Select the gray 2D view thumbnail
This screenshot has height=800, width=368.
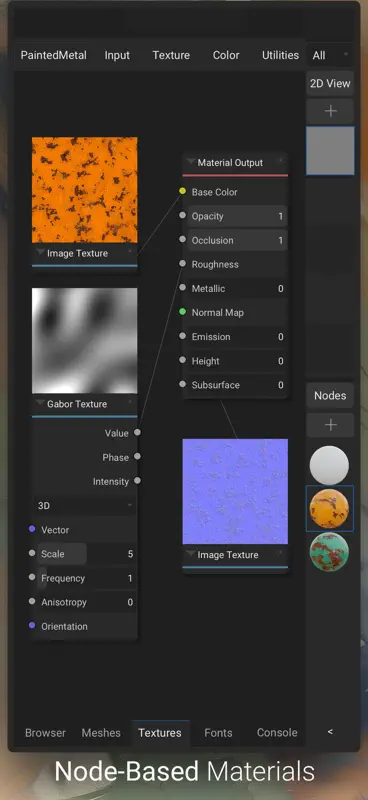[330, 151]
